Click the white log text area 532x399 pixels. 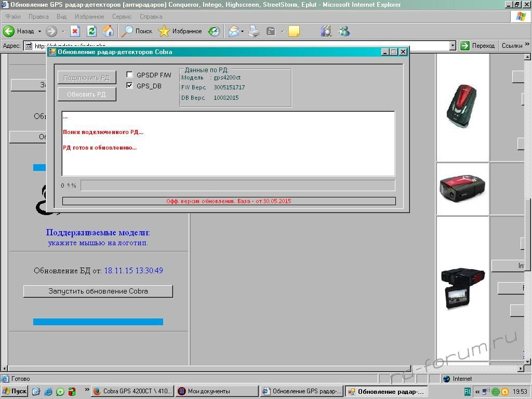[229, 143]
